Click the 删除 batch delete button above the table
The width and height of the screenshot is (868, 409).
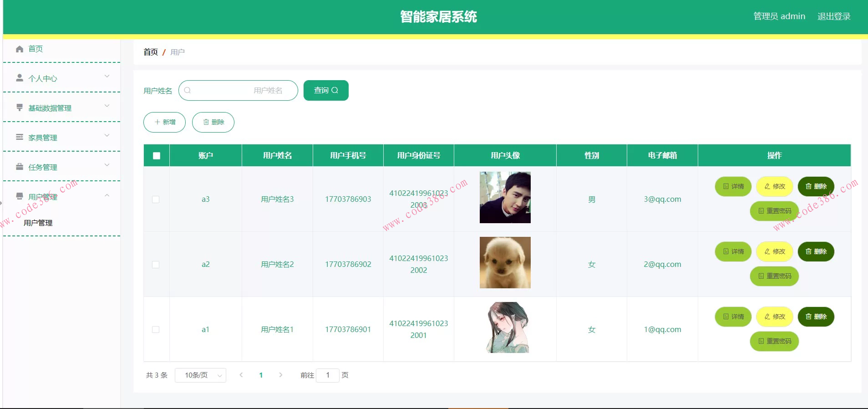click(213, 122)
